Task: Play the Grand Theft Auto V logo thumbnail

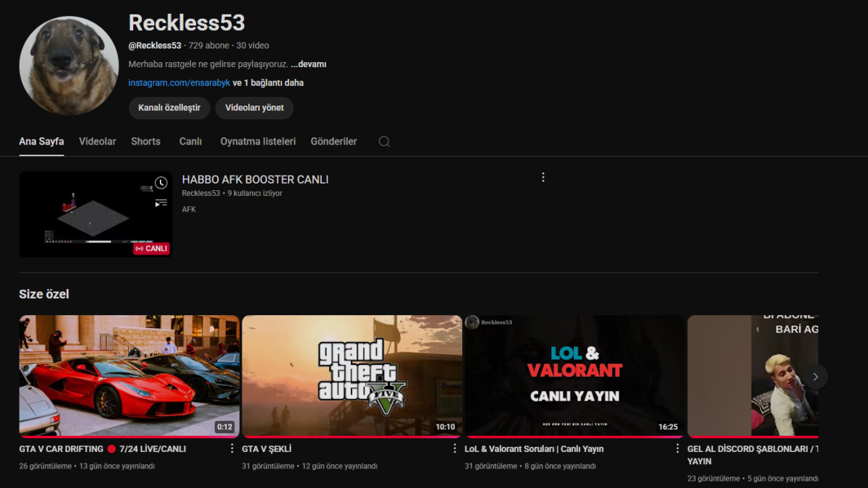Action: (x=352, y=377)
